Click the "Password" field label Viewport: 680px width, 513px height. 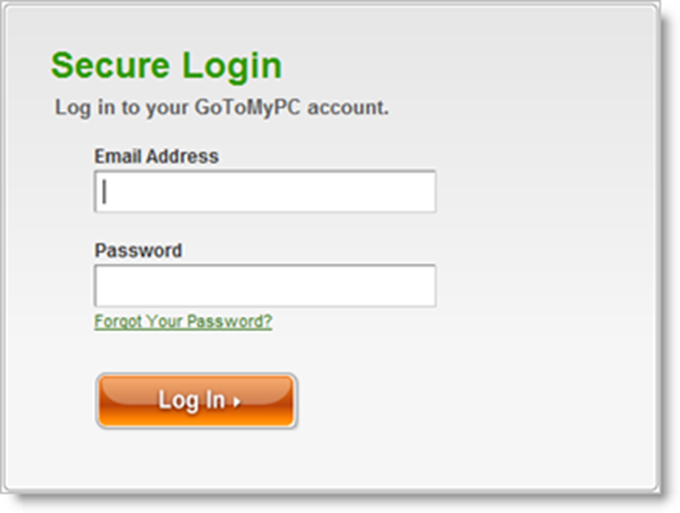click(x=138, y=250)
